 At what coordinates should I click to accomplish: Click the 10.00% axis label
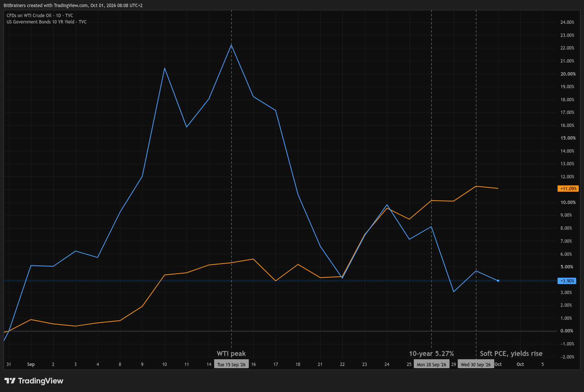[568, 203]
